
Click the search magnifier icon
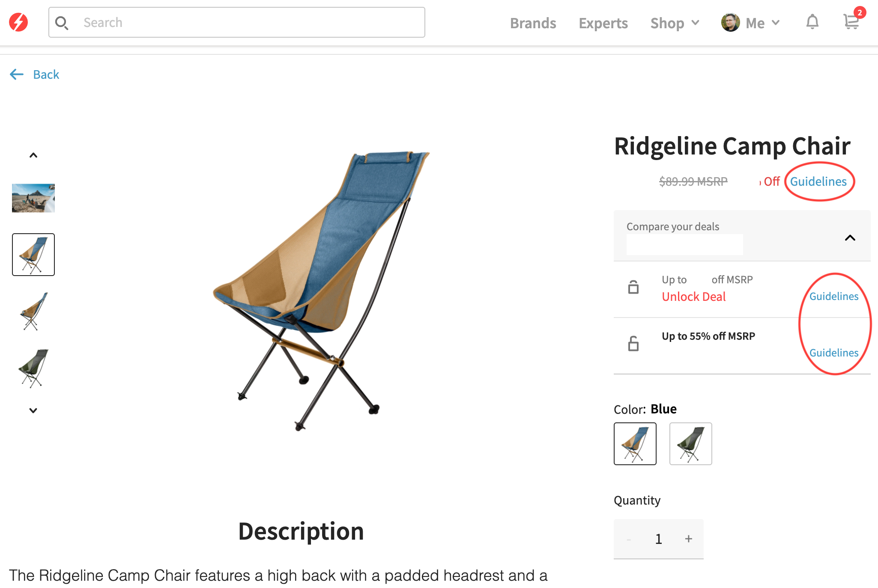coord(62,23)
